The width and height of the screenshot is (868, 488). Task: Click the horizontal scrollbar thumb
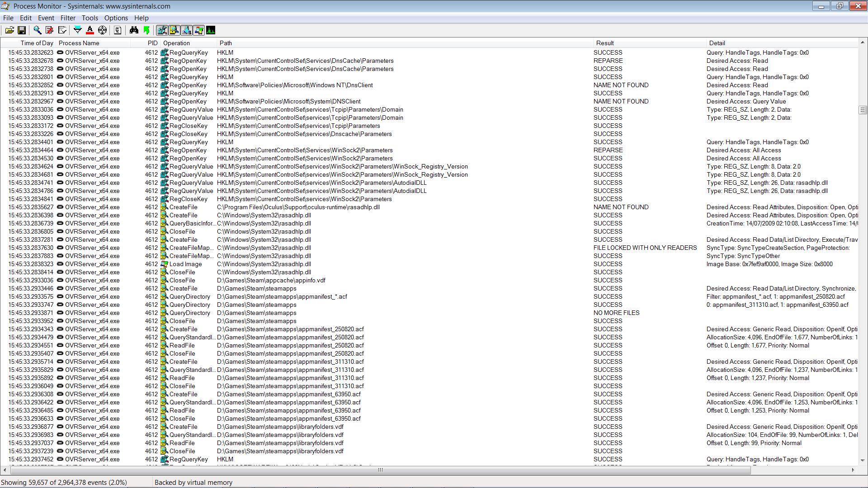click(380, 470)
